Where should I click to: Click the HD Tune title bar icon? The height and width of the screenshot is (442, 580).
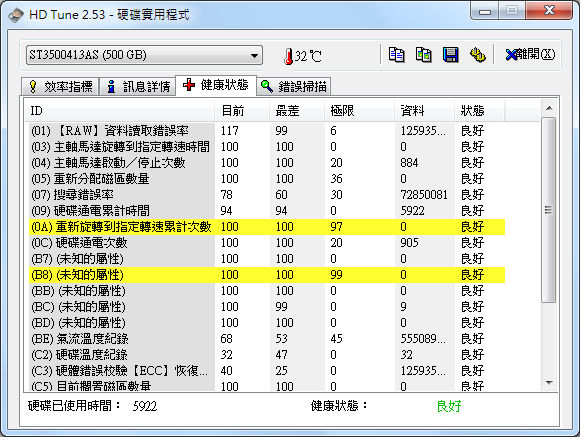tap(16, 15)
